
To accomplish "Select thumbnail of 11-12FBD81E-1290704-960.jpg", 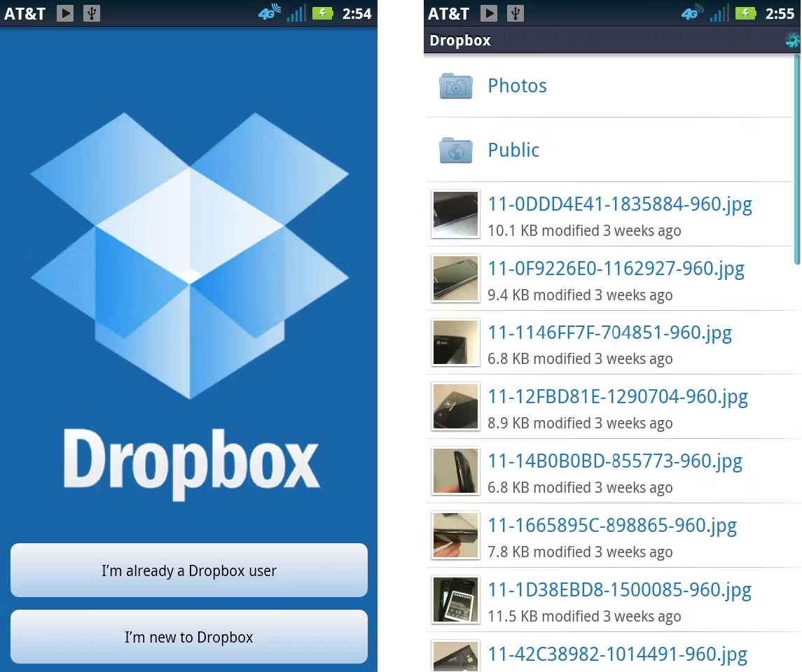I will tap(455, 407).
